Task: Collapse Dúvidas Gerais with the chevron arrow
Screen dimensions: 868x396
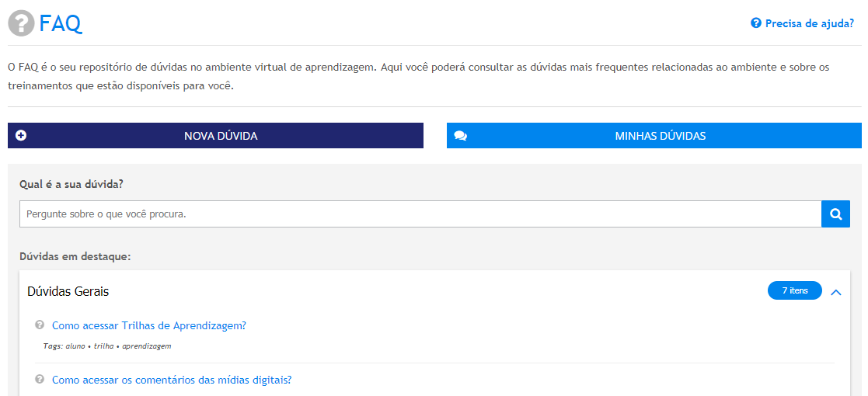Action: [836, 292]
